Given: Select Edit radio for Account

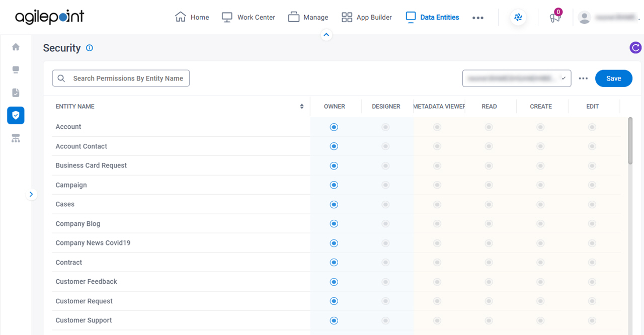Looking at the screenshot, I should [x=592, y=127].
